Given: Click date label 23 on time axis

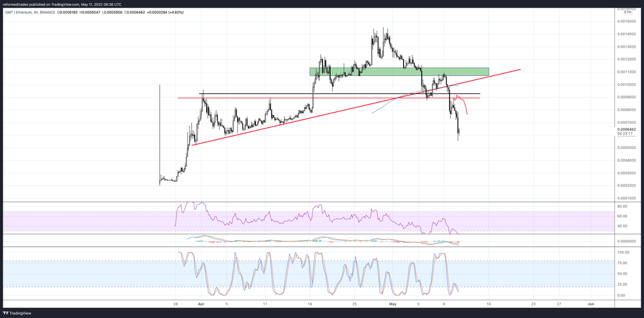Looking at the screenshot, I should point(533,304).
